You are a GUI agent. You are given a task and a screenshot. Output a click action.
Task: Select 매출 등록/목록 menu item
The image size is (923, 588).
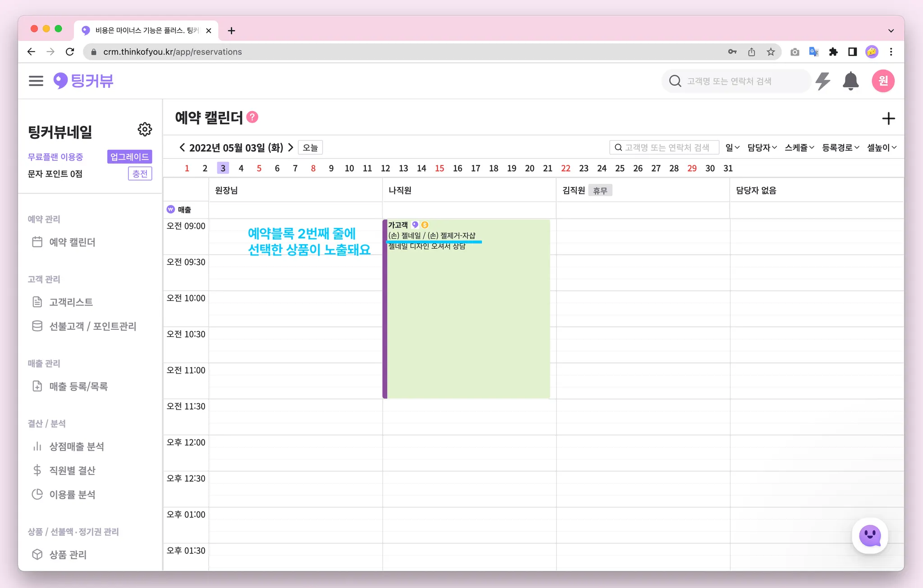[x=78, y=386]
